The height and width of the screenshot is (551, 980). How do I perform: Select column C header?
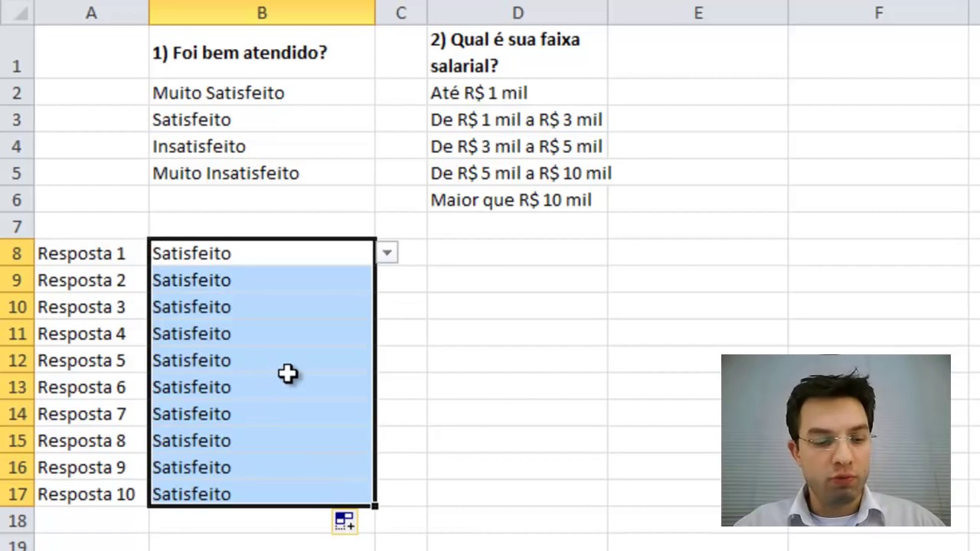pyautogui.click(x=400, y=12)
